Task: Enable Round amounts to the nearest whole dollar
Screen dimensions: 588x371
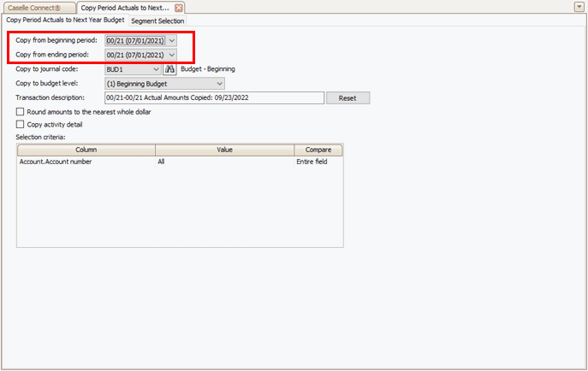Action: (x=21, y=112)
